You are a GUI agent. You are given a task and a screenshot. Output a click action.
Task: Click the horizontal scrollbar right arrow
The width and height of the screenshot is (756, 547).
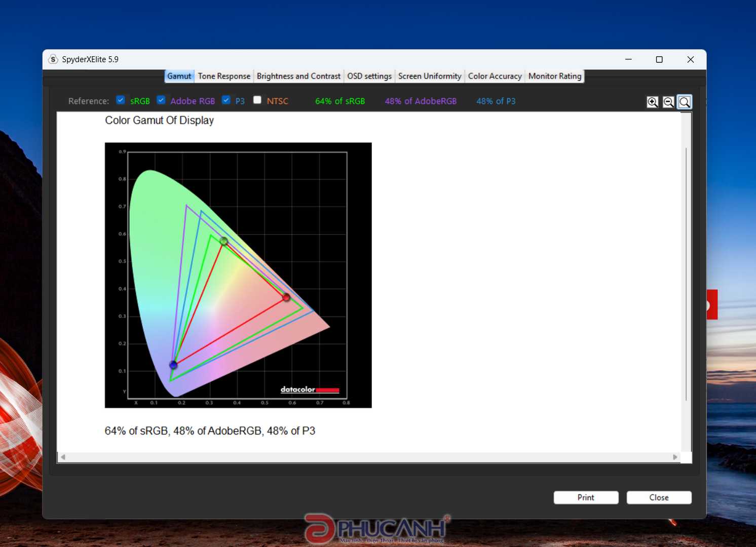675,457
